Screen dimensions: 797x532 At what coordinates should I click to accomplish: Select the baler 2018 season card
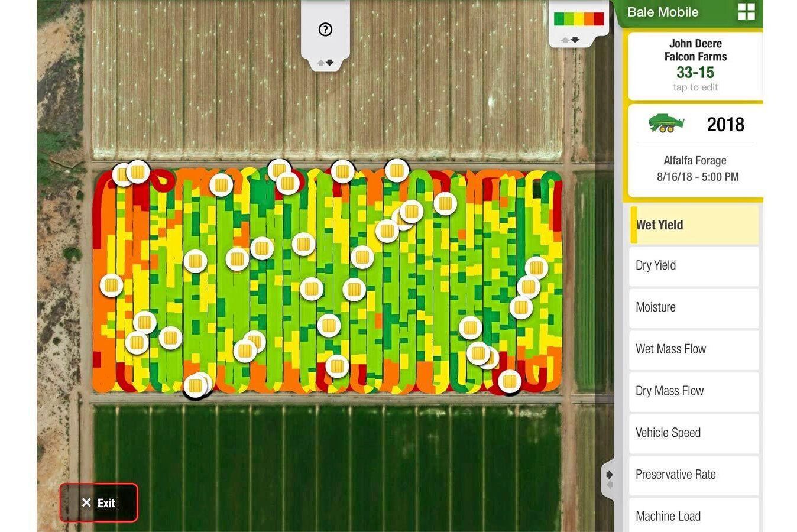pos(695,151)
